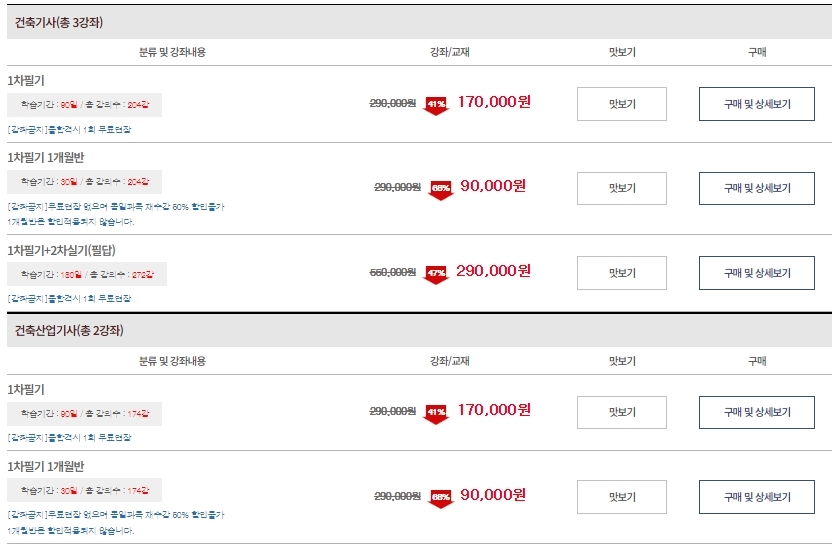
Task: Click the 41% discount arrow badge for 건축기사 1차필기
Action: [x=436, y=105]
